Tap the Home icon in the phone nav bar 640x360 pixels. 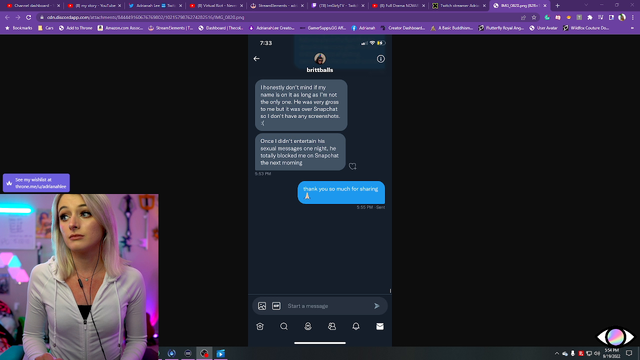tap(260, 326)
